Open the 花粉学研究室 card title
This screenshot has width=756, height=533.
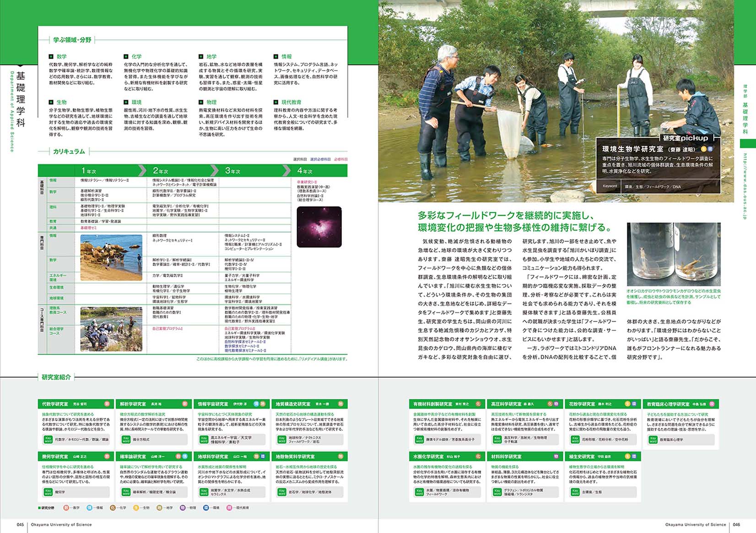pyautogui.click(x=582, y=404)
